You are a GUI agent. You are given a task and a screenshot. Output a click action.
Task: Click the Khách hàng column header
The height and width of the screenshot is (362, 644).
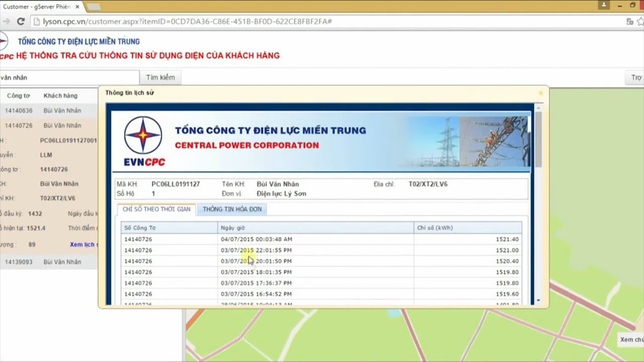click(x=60, y=96)
